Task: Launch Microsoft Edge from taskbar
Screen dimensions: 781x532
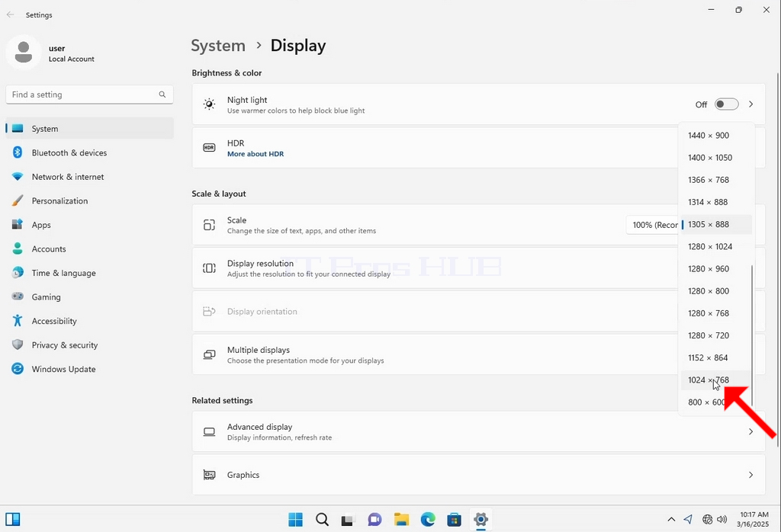Action: pyautogui.click(x=428, y=520)
